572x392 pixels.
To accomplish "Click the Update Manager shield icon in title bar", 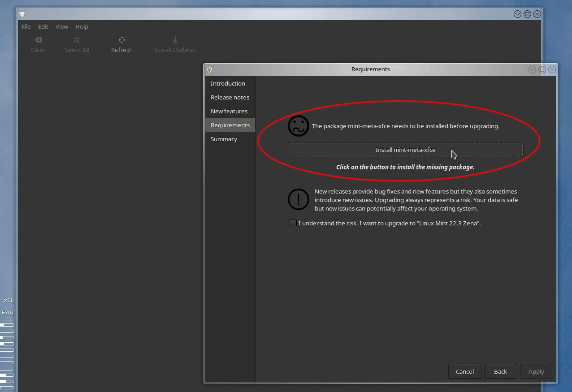I will [22, 14].
